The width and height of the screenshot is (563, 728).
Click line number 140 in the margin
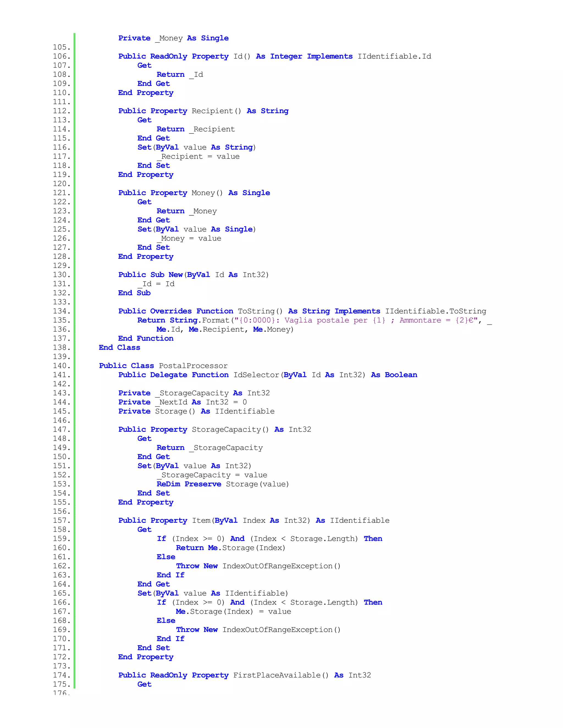click(62, 366)
